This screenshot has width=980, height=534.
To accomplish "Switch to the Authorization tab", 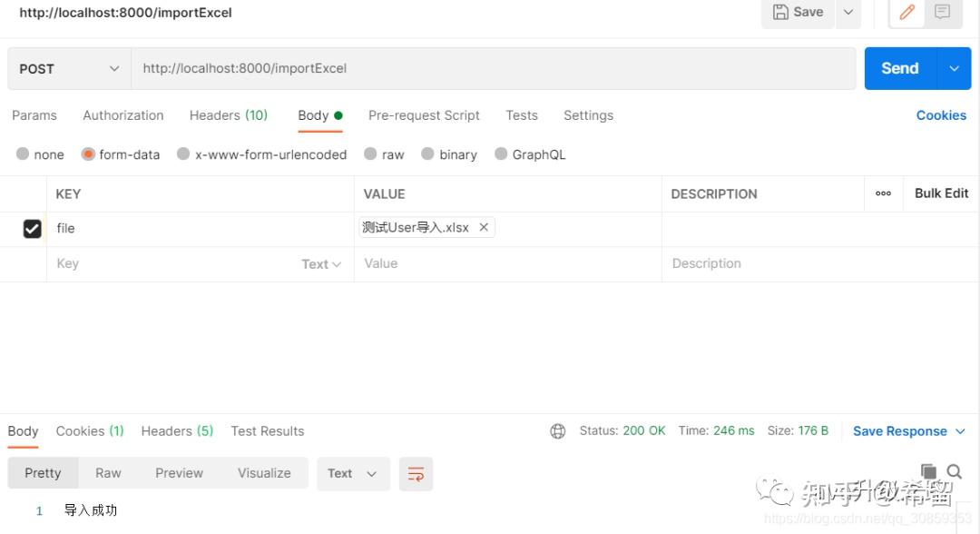I will (x=123, y=115).
